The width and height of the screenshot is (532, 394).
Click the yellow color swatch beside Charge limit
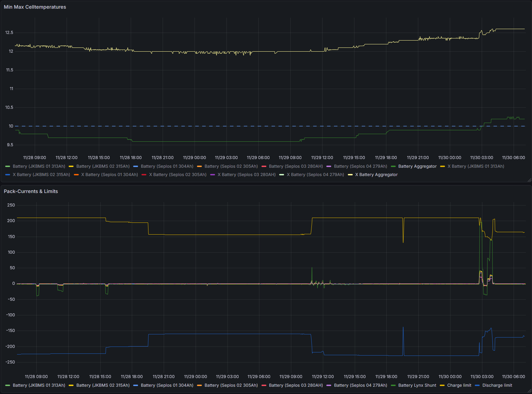[442, 385]
